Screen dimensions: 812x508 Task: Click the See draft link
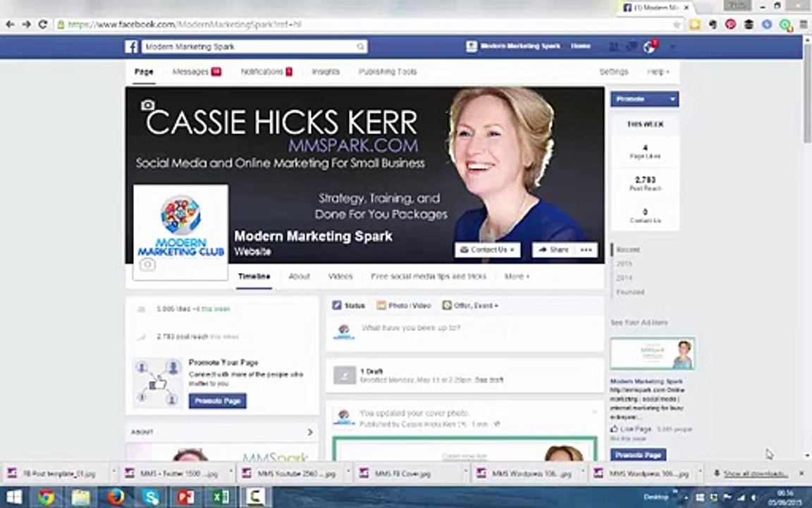[x=489, y=380]
